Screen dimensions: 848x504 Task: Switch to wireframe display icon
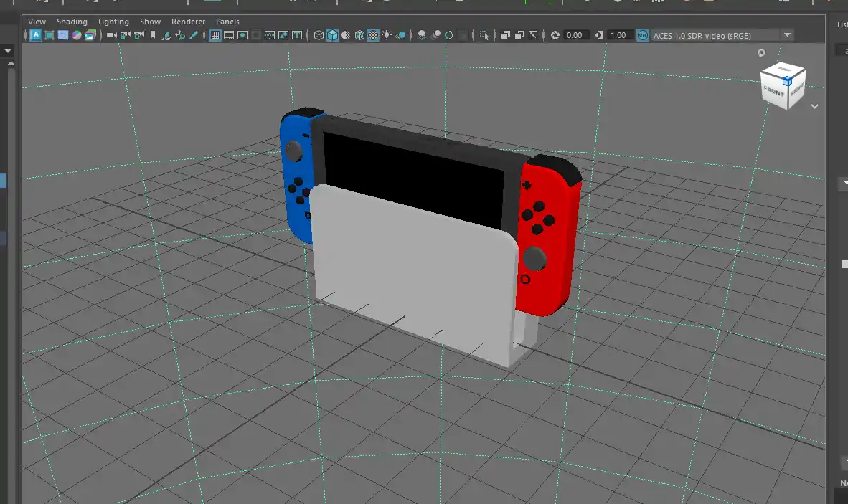[x=319, y=35]
